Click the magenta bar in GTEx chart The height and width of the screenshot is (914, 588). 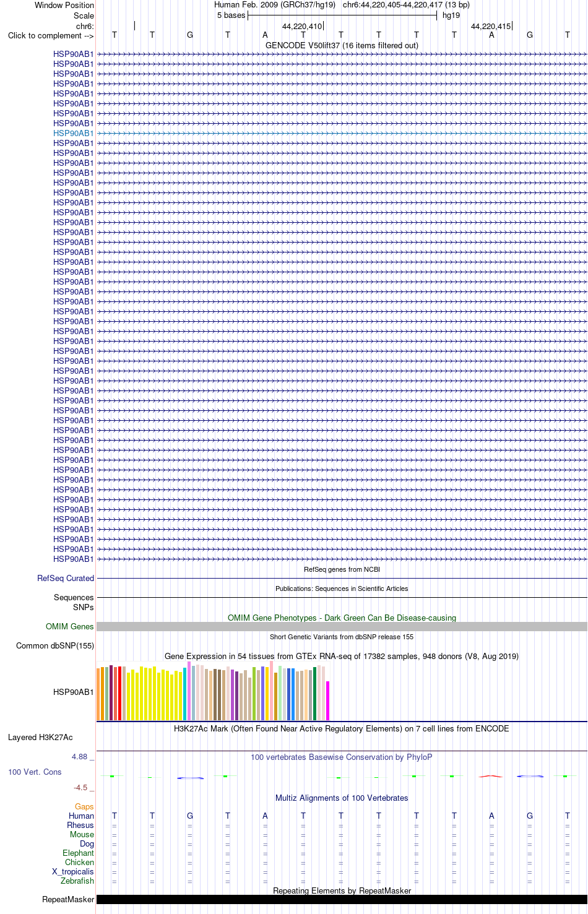pyautogui.click(x=328, y=701)
